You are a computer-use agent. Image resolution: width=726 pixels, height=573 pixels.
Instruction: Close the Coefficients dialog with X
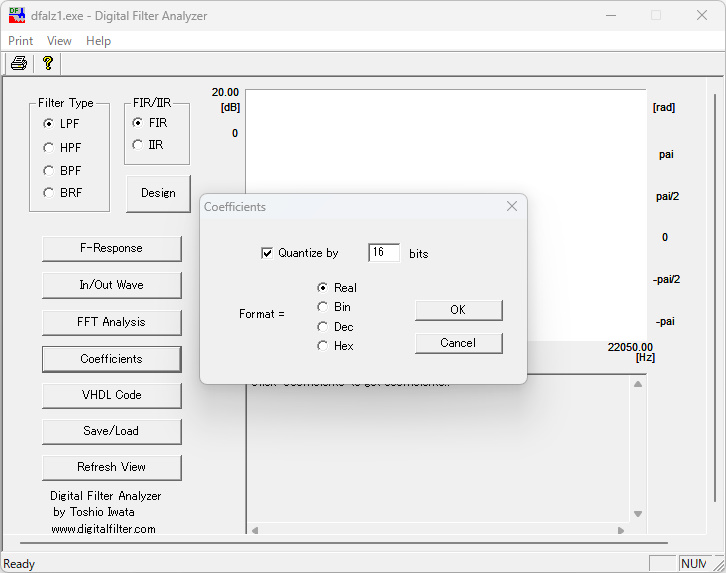coord(511,206)
